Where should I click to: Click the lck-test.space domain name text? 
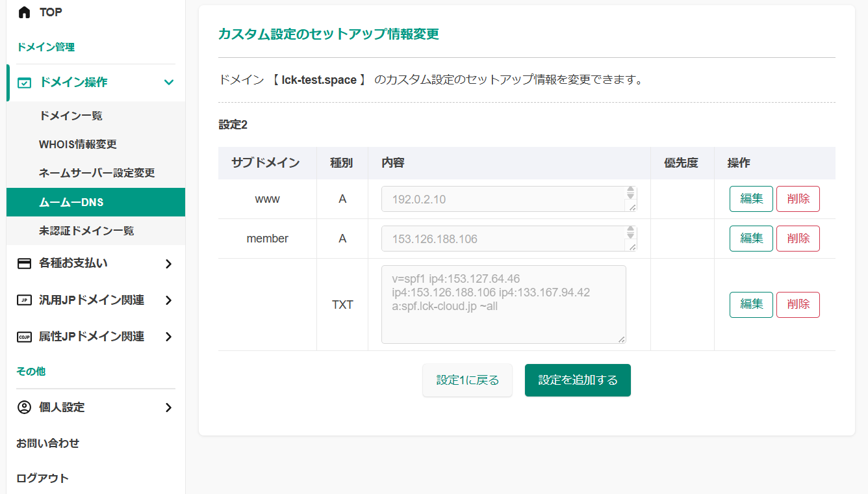(319, 80)
